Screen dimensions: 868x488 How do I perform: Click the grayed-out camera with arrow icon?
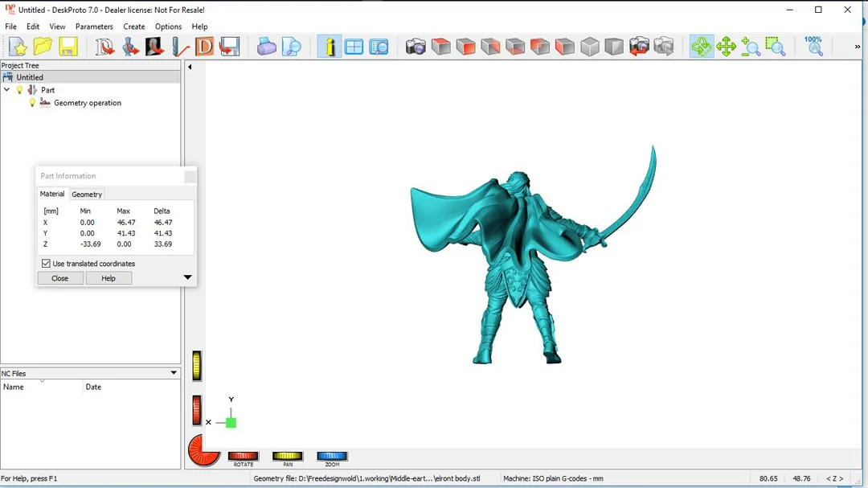click(664, 47)
